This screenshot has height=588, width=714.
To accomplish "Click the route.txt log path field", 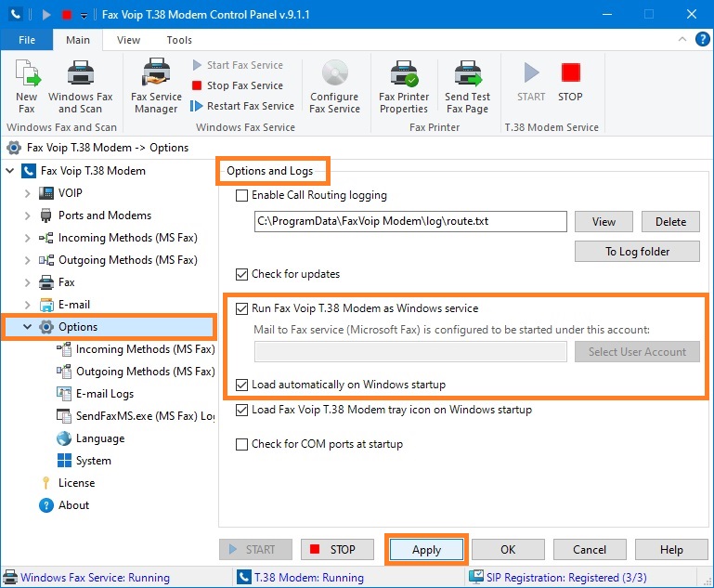I will tap(410, 221).
